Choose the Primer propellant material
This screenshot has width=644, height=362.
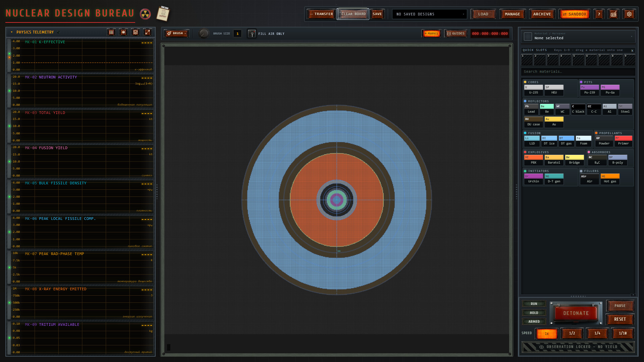point(623,141)
